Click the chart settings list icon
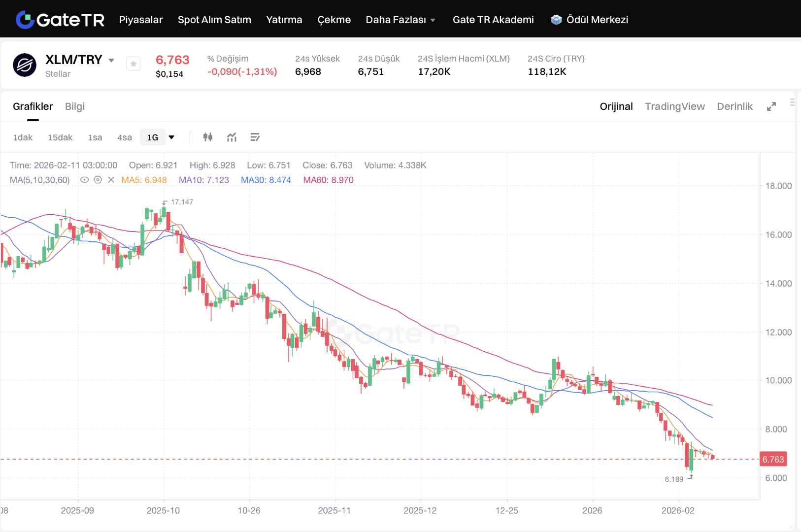801x532 pixels. tap(255, 137)
